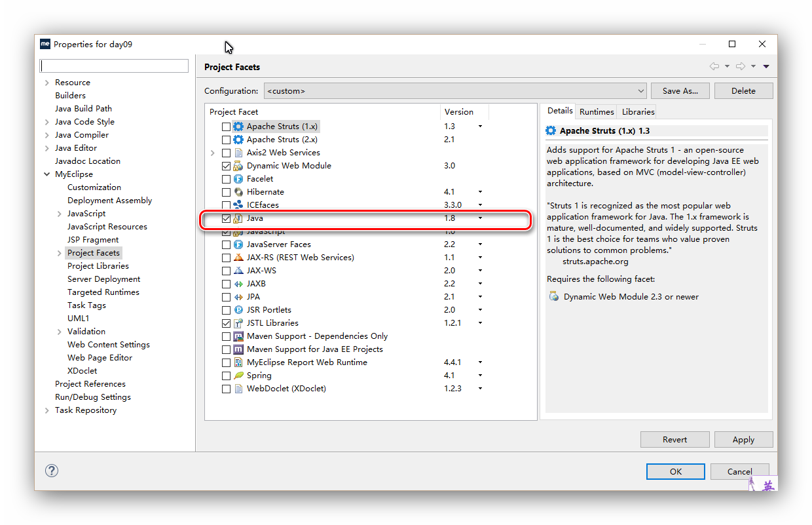Apply the facet changes
Screen dimensions: 812x525
[743, 440]
